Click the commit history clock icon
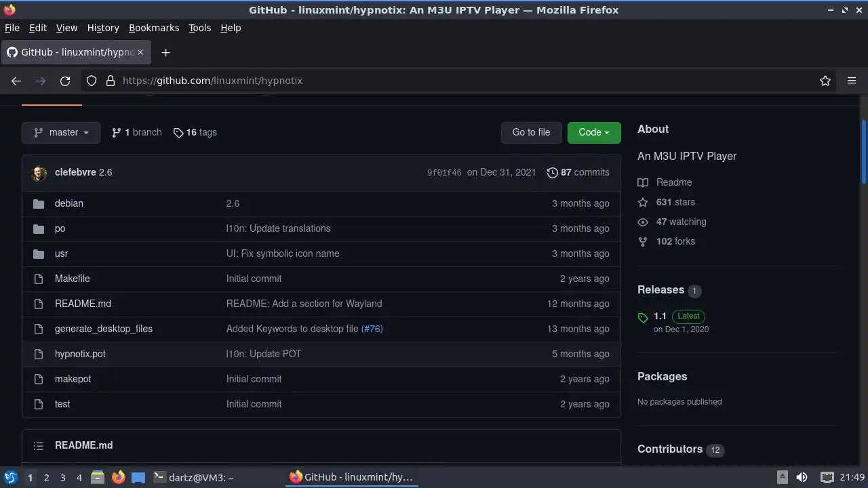Screen dimensions: 868x488 pos(552,173)
